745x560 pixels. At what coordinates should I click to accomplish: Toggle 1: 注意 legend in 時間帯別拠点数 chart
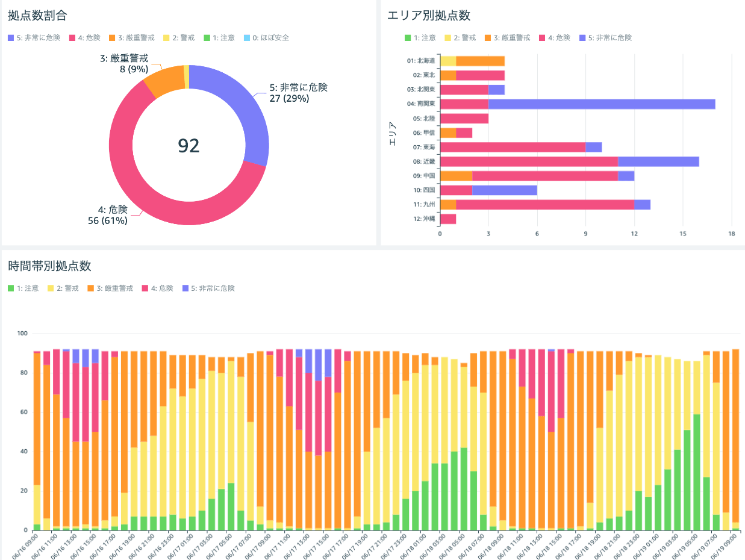23,288
